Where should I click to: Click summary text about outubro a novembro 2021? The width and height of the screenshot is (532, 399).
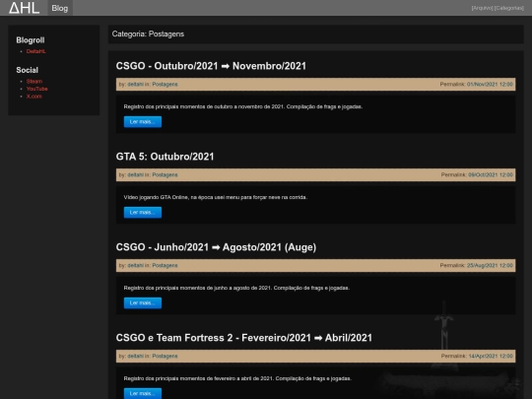pos(243,106)
